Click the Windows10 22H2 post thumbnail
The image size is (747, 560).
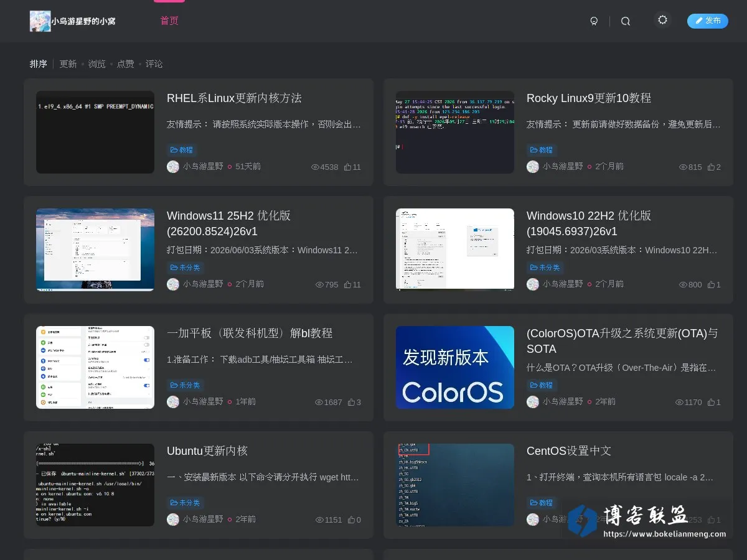455,250
